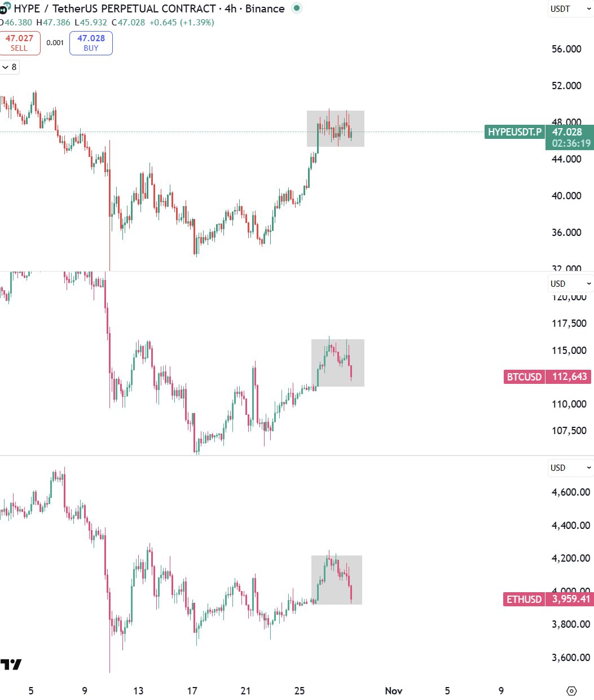Viewport: 594px width, 700px height.
Task: Open chart settings hexagon icon
Action: click(x=571, y=691)
